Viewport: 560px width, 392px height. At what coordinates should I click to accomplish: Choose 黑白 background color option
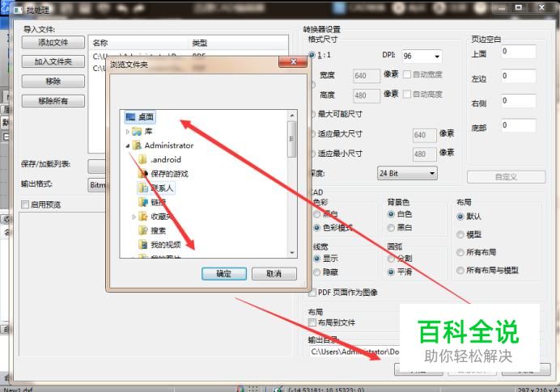tap(391, 228)
